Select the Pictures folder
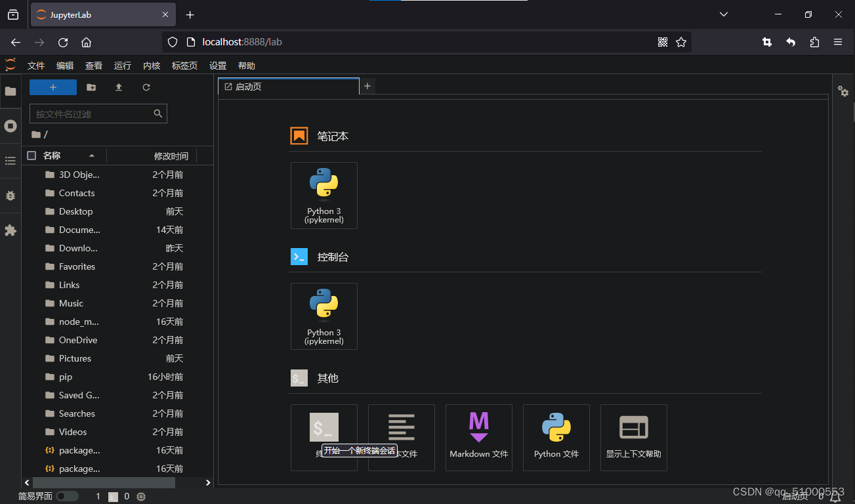 coord(117,358)
